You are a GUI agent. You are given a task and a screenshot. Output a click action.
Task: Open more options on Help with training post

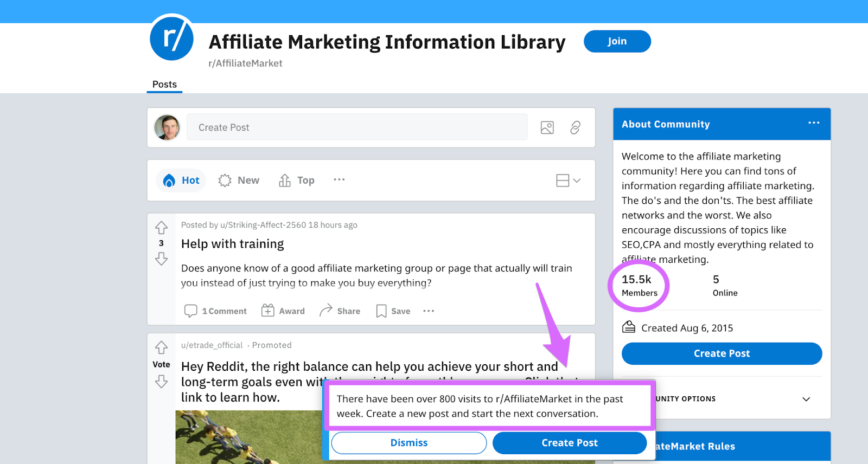(x=429, y=311)
